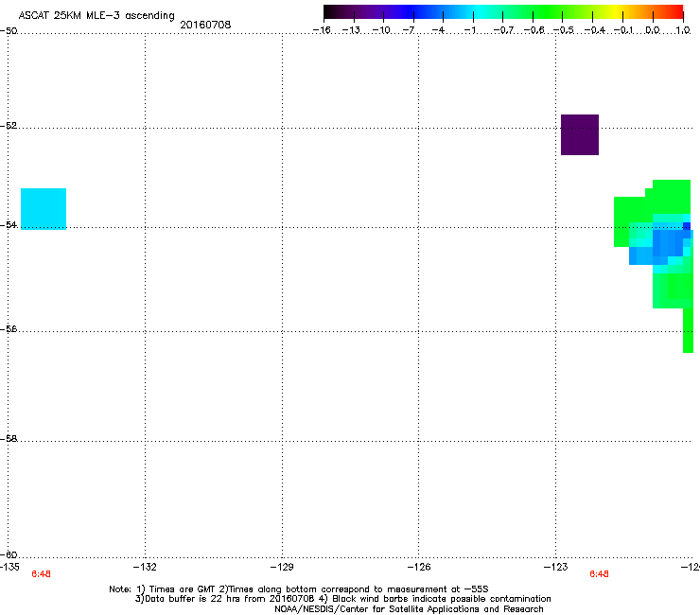Select the -0.7 color scale label
Screen dimensions: 700x615
coord(503,30)
